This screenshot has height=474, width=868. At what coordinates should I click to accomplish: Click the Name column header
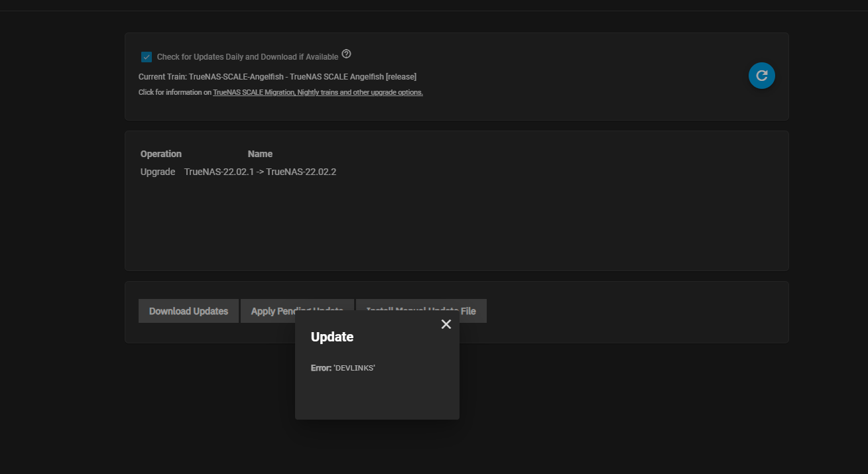click(260, 154)
